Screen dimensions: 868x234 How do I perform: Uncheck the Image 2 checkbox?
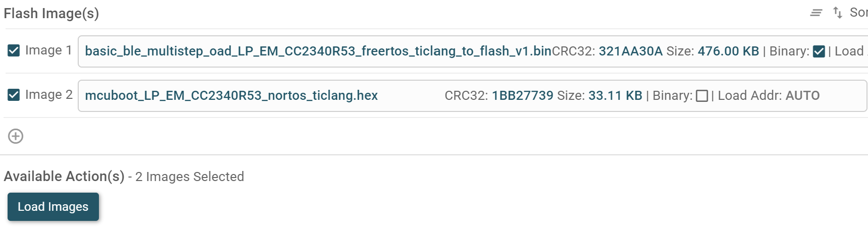(14, 95)
